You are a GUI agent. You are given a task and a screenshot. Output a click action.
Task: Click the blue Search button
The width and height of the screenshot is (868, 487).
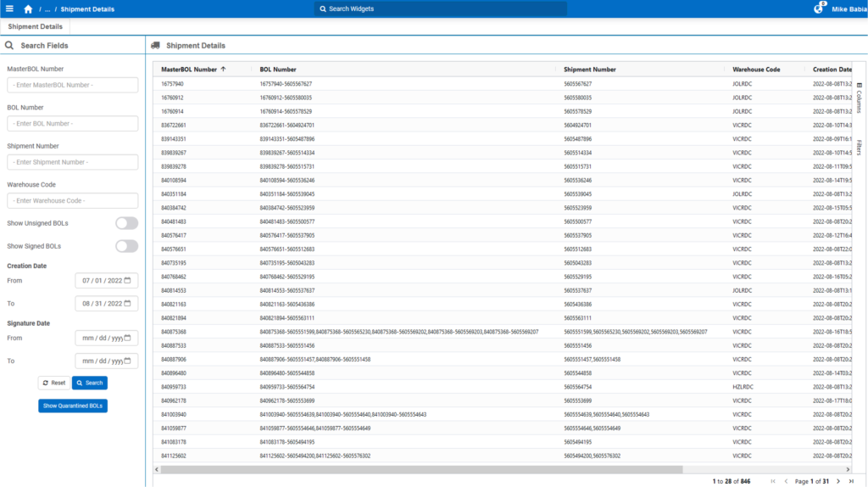(x=90, y=383)
